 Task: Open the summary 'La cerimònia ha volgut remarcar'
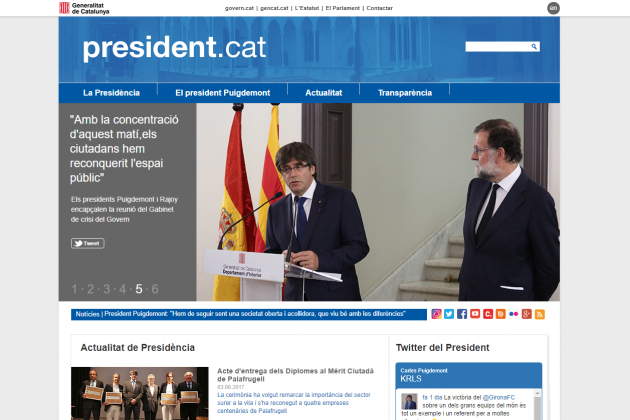click(294, 403)
